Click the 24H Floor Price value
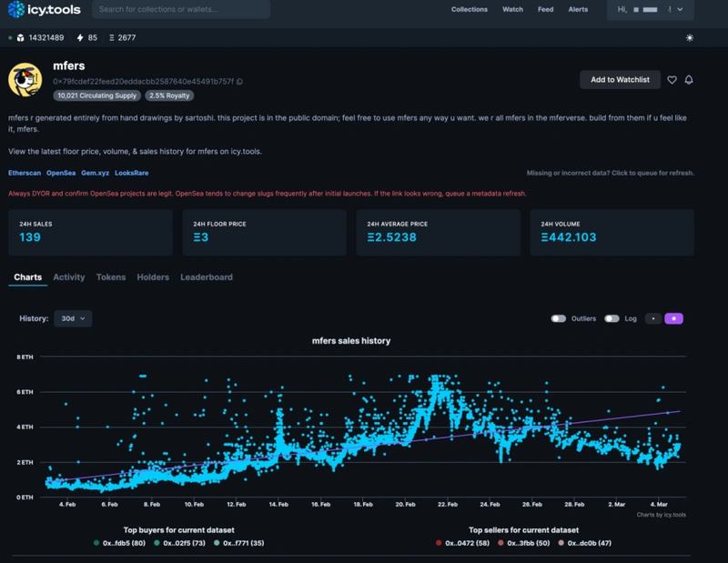The height and width of the screenshot is (563, 728). coord(200,237)
